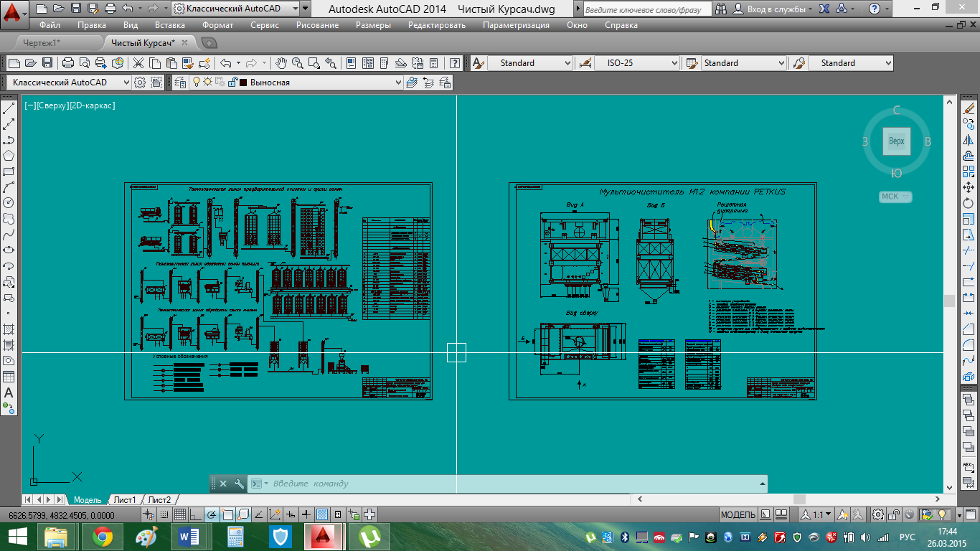Viewport: 980px width, 551px height.
Task: Click the Annotation Visibility icon in the status bar
Action: 842,514
